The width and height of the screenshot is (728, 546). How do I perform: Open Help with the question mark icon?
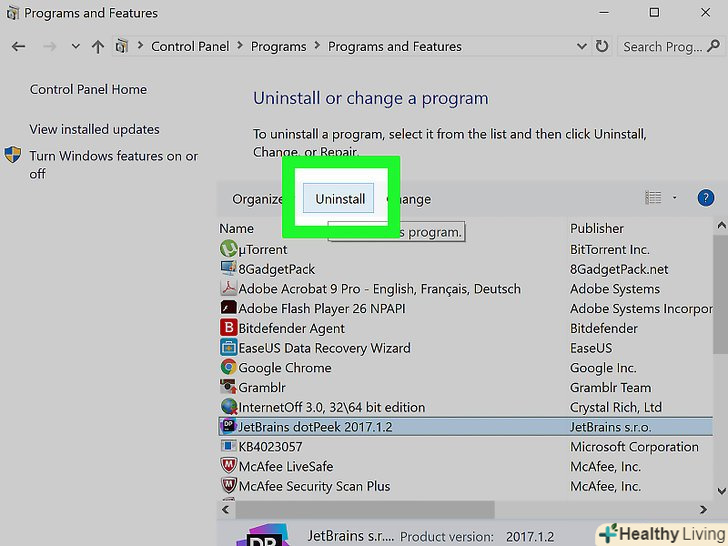[x=706, y=198]
